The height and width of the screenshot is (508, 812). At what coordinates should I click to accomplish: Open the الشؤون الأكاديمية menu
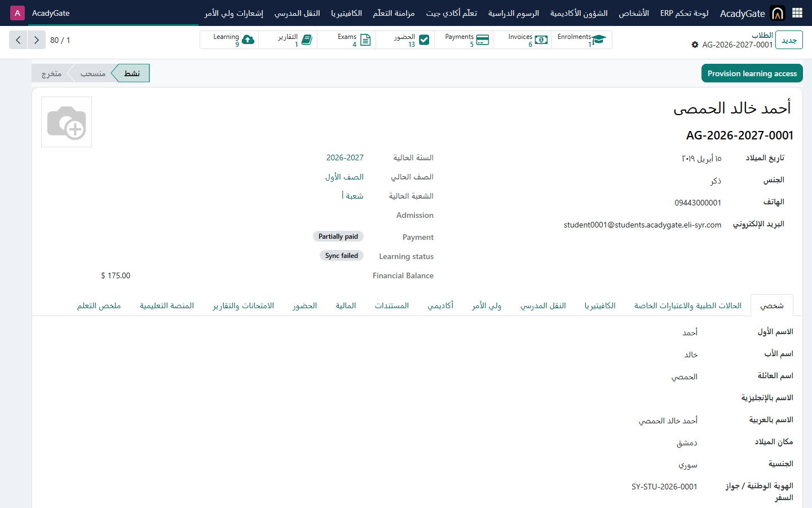(579, 13)
